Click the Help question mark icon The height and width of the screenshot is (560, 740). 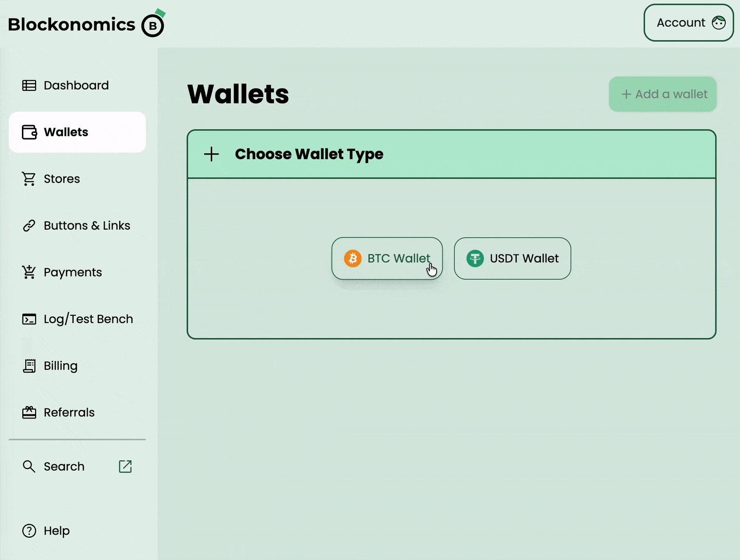pos(29,531)
